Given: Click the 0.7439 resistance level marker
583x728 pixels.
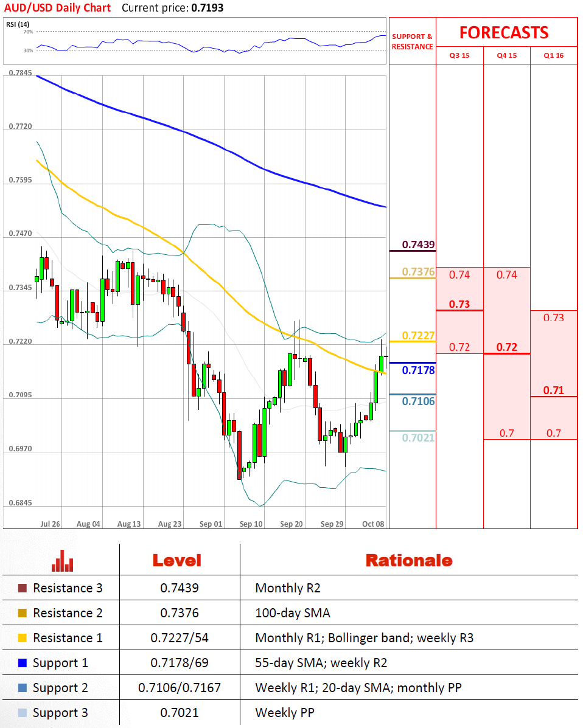Looking at the screenshot, I should (x=418, y=244).
